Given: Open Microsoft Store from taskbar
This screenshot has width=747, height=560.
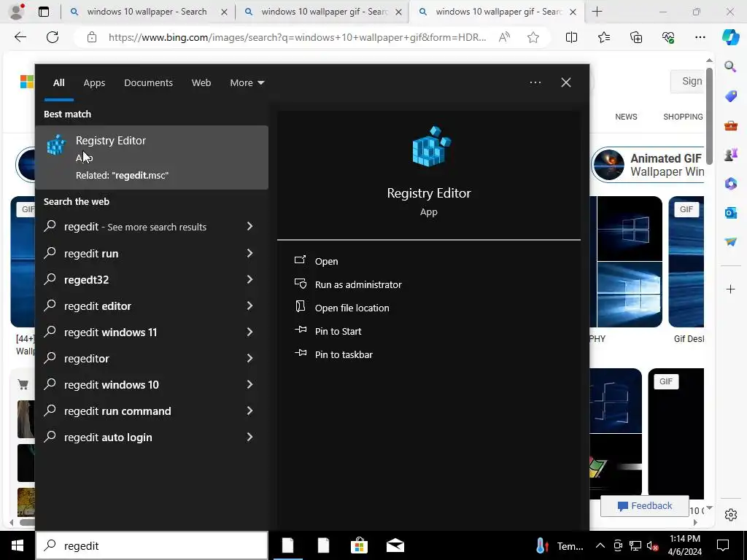Looking at the screenshot, I should point(359,545).
